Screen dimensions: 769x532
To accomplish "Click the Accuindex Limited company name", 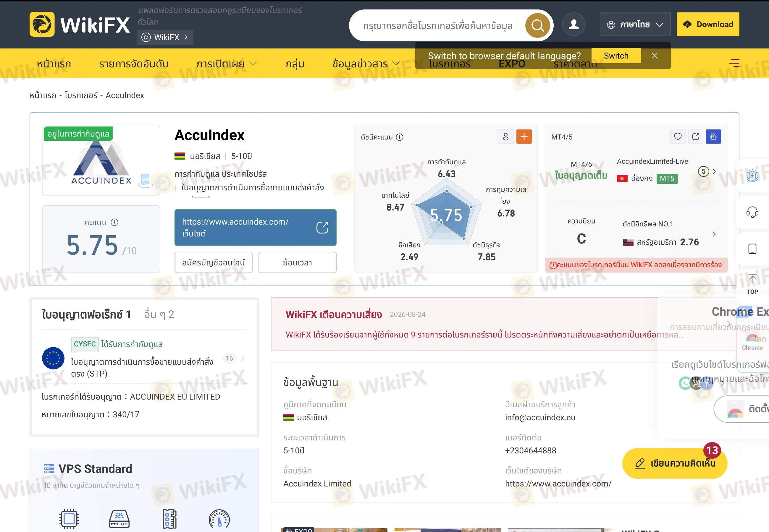I will (317, 483).
